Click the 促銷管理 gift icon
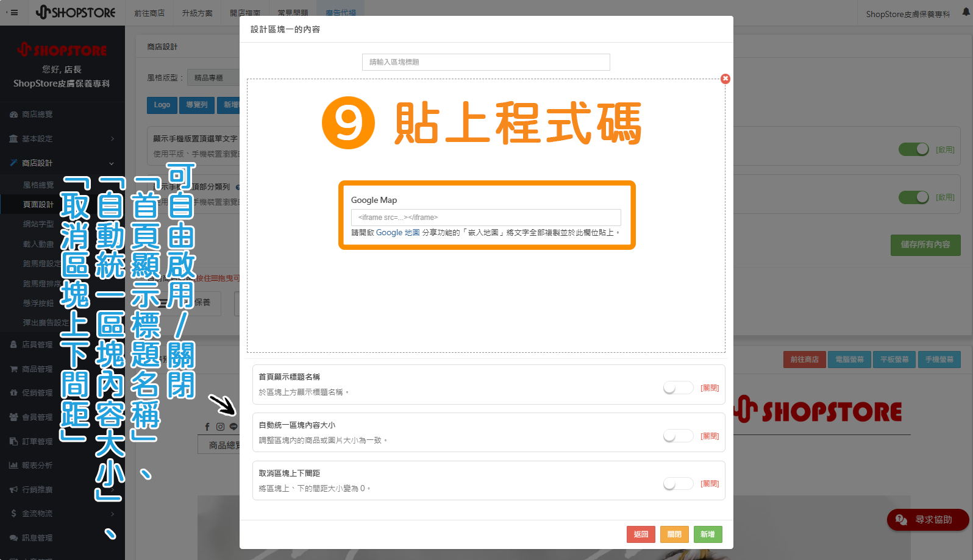Screen dimensions: 973x560 13,393
